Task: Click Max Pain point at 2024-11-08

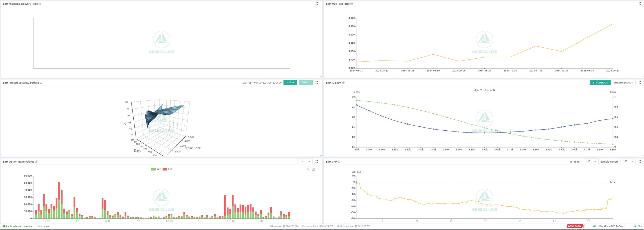Action: [536, 46]
